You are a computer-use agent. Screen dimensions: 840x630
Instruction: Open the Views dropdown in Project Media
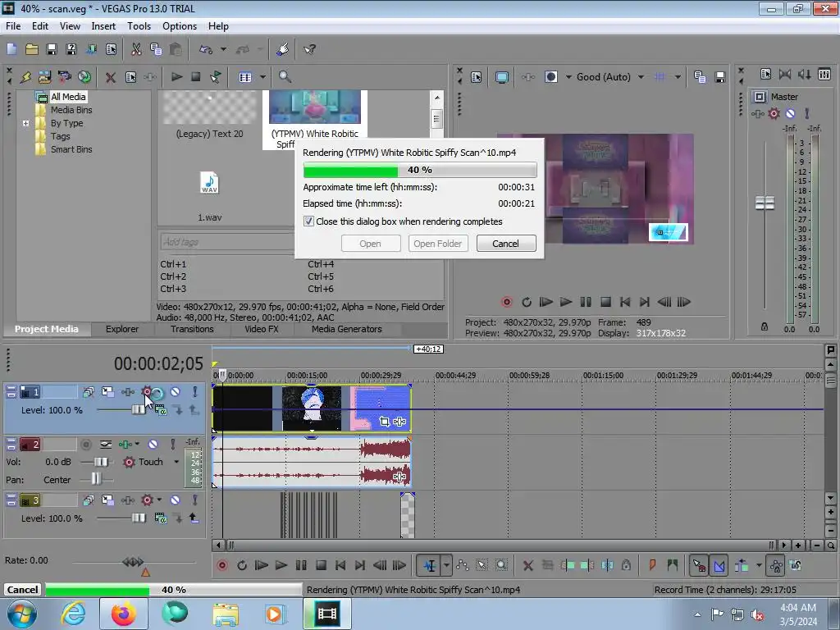[262, 77]
